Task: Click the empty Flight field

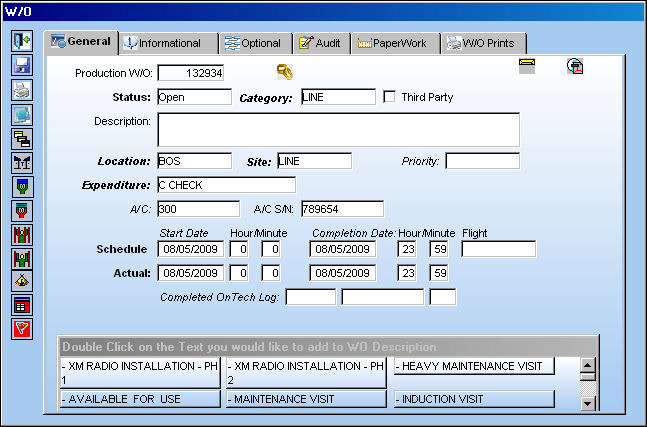Action: (498, 249)
